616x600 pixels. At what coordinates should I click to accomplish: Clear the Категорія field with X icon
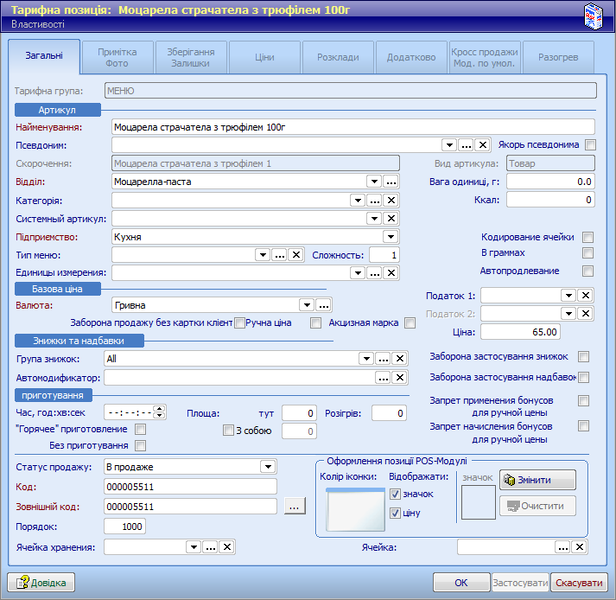(391, 200)
